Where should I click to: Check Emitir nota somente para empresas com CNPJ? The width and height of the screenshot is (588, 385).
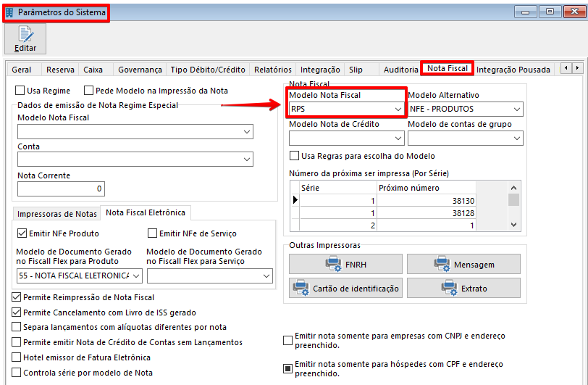point(287,340)
